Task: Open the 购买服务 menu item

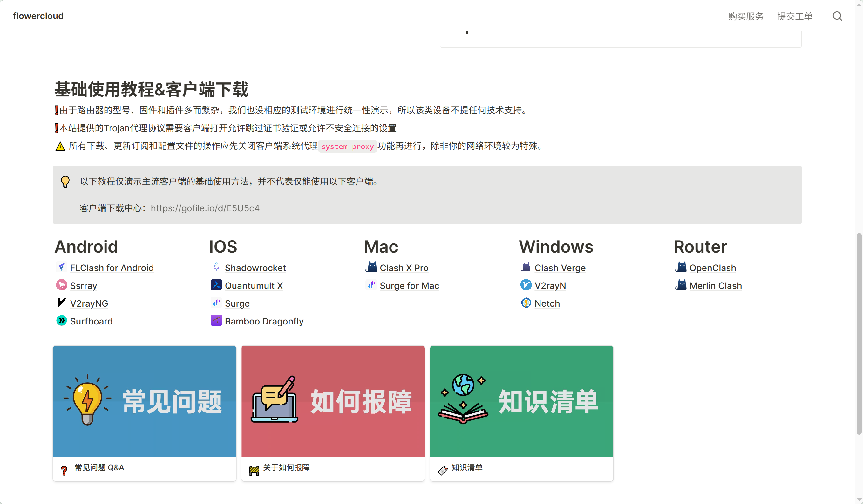Action: tap(745, 17)
